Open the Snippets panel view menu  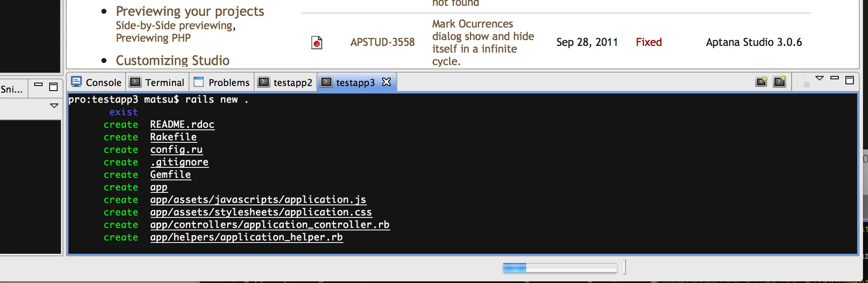pos(54,106)
